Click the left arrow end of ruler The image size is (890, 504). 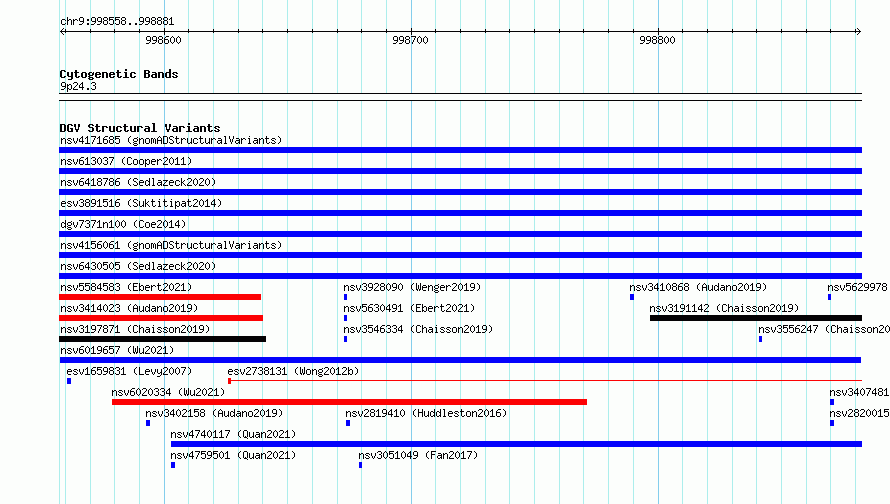[62, 32]
